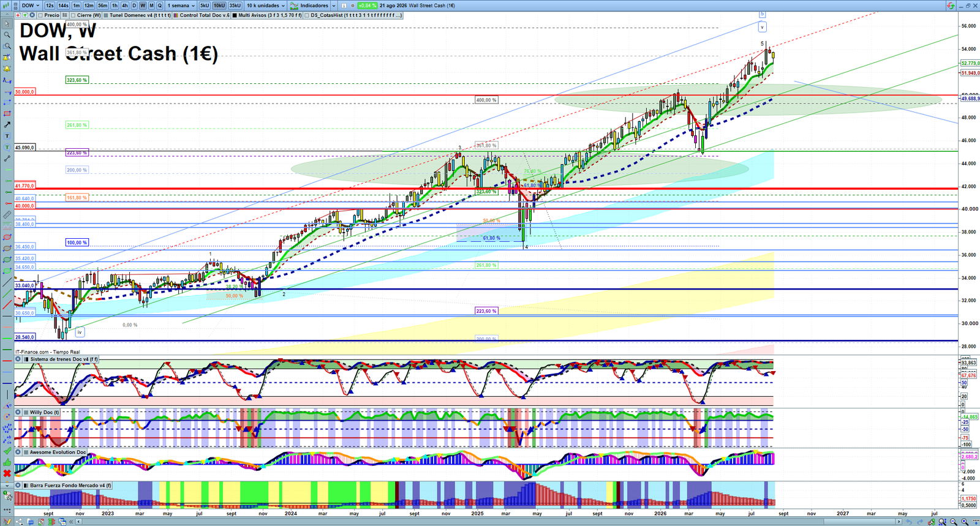Click the green checkmark in left toolbar
The image size is (980, 526).
pos(7,451)
